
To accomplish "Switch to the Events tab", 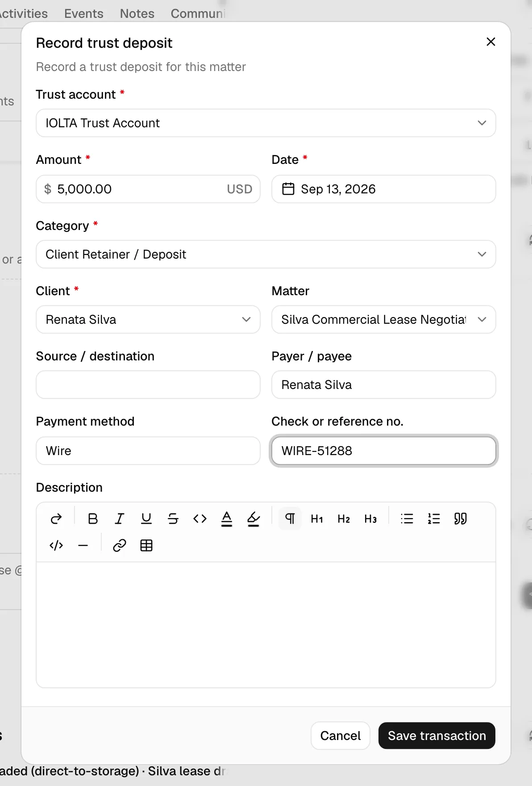I will click(84, 13).
